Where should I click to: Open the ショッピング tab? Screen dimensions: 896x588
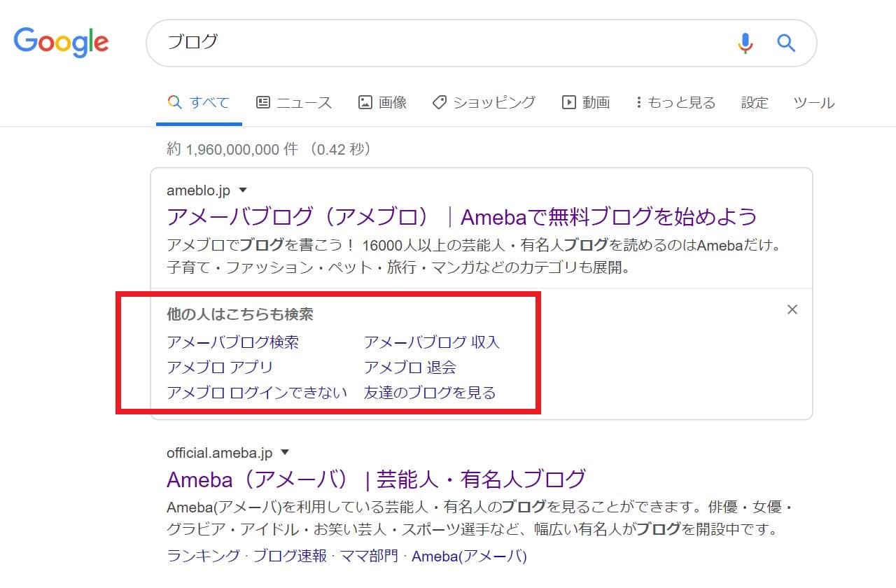pyautogui.click(x=484, y=103)
